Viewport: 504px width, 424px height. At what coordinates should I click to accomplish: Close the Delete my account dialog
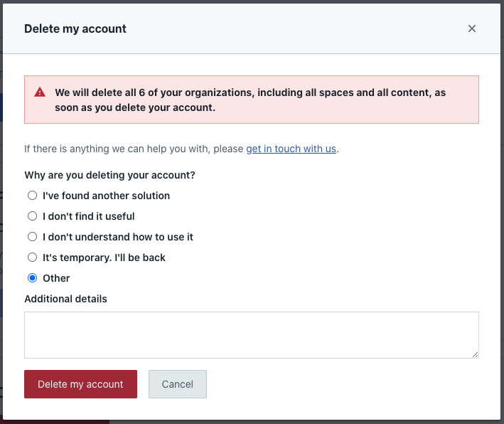tap(472, 28)
